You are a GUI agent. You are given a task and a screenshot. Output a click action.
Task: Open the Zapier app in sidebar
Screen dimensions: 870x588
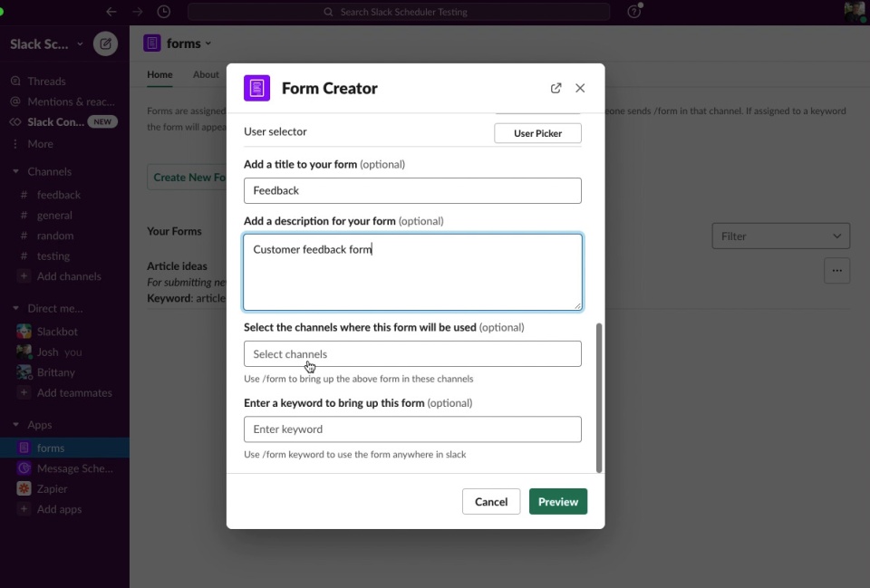[x=52, y=488]
